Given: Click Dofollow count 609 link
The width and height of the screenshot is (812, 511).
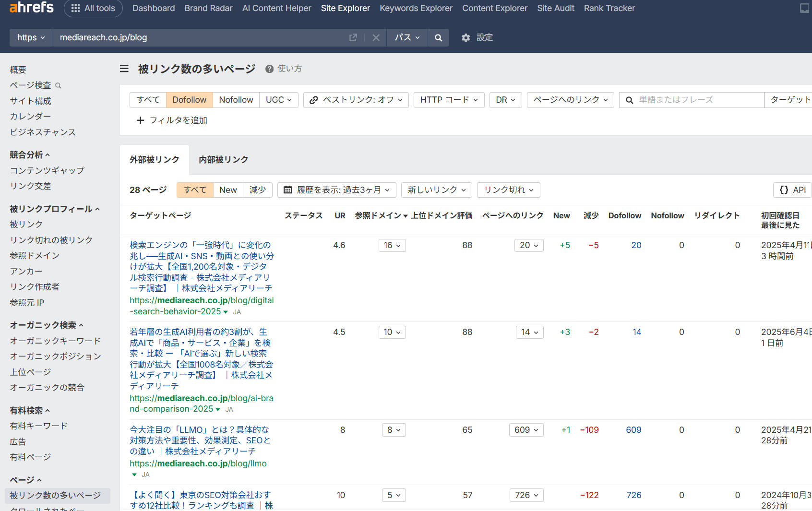Looking at the screenshot, I should tap(633, 430).
